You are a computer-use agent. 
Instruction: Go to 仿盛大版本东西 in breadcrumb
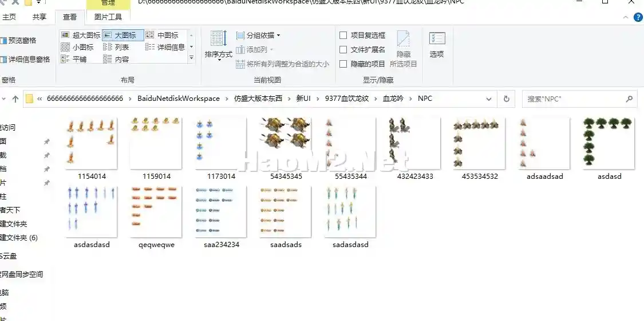click(258, 99)
